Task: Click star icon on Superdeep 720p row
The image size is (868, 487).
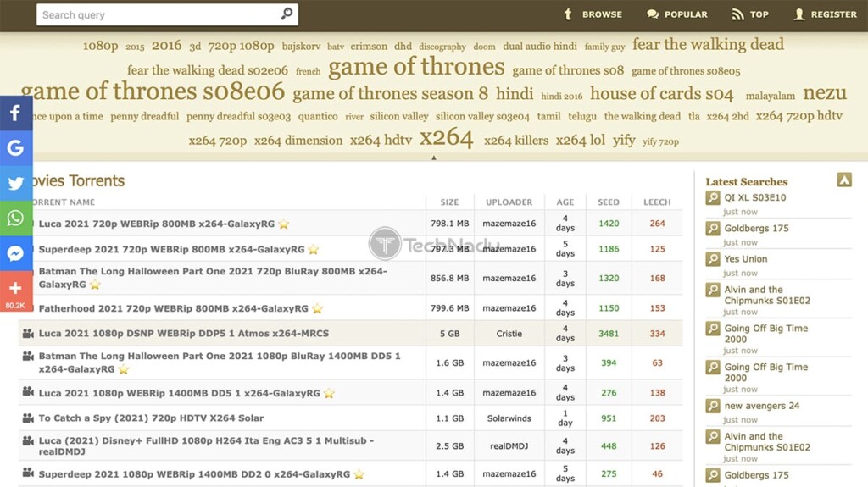Action: click(314, 249)
